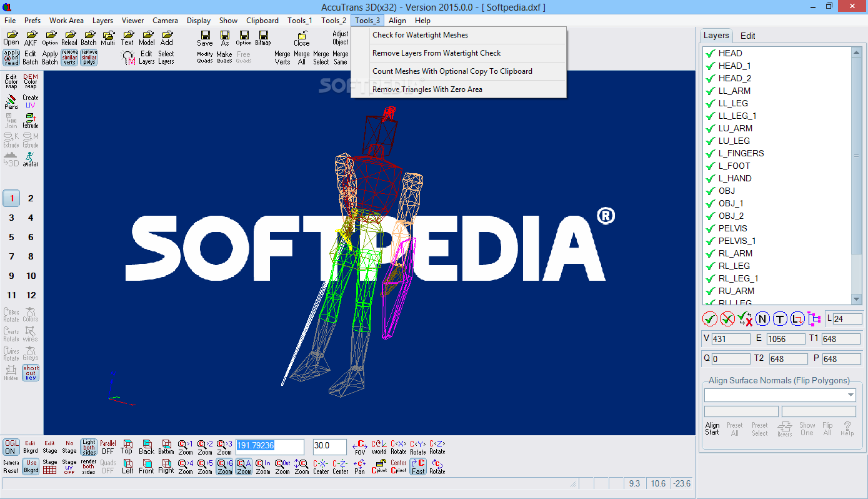The image size is (868, 499).
Task: Select the RU_ARM layer name
Action: pos(736,291)
